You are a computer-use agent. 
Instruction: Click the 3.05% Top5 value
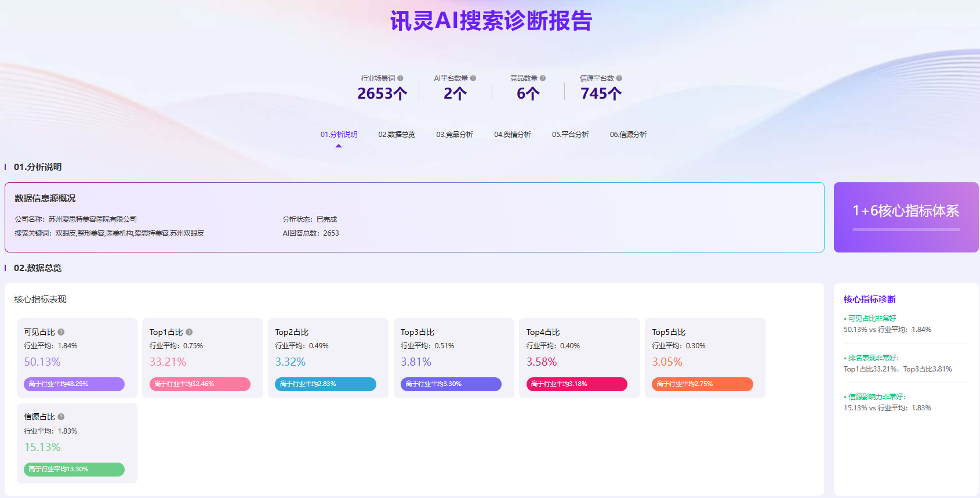click(667, 362)
